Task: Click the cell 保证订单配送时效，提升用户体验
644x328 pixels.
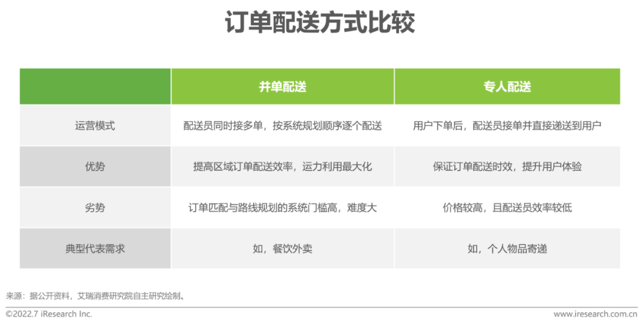Action: 507,166
